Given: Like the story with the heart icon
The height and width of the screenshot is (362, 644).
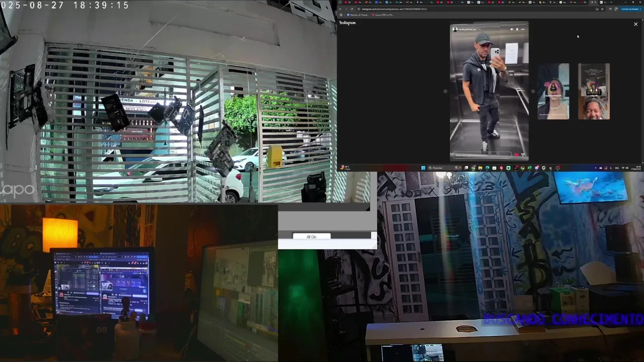Looking at the screenshot, I should point(516,155).
